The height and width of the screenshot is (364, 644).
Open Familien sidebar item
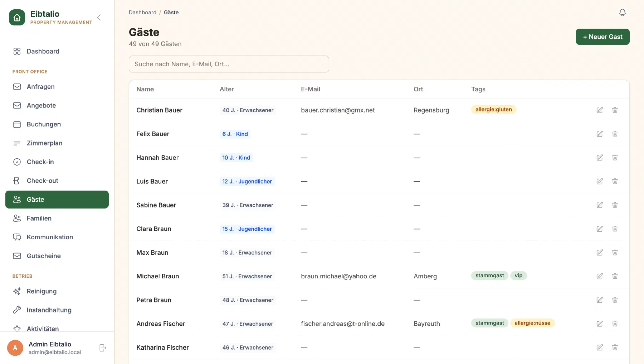pos(57,218)
